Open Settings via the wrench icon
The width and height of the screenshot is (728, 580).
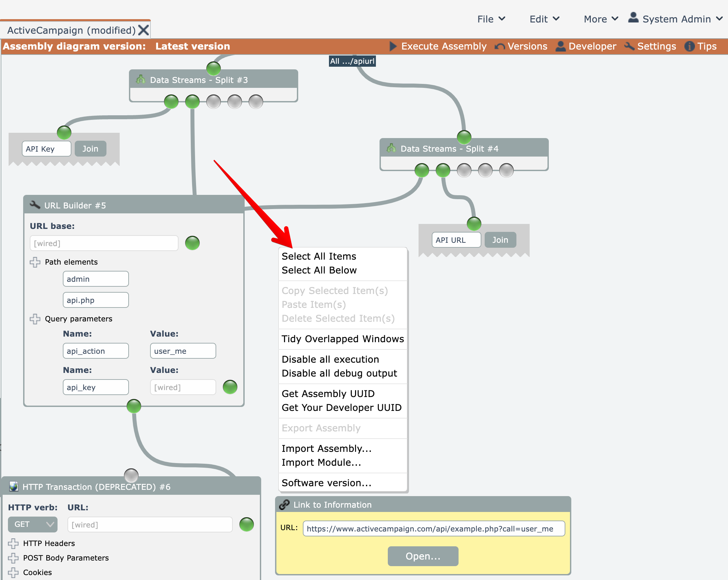click(629, 46)
